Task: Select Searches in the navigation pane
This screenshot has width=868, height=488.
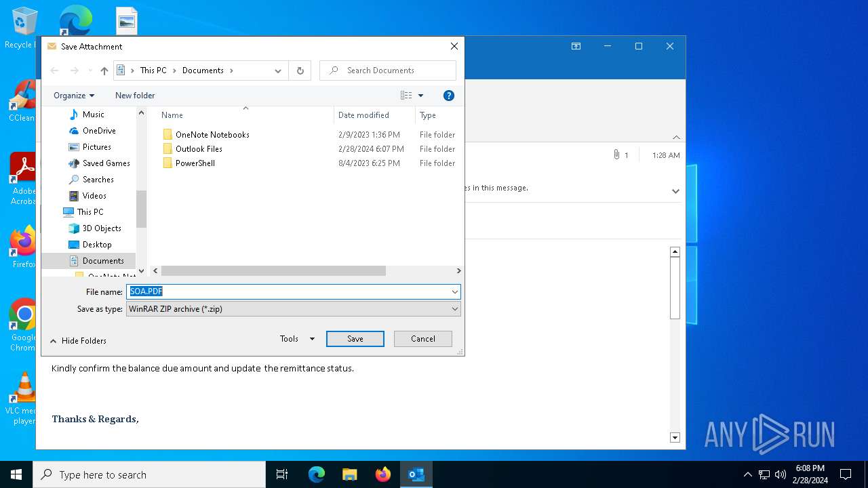Action: point(98,180)
